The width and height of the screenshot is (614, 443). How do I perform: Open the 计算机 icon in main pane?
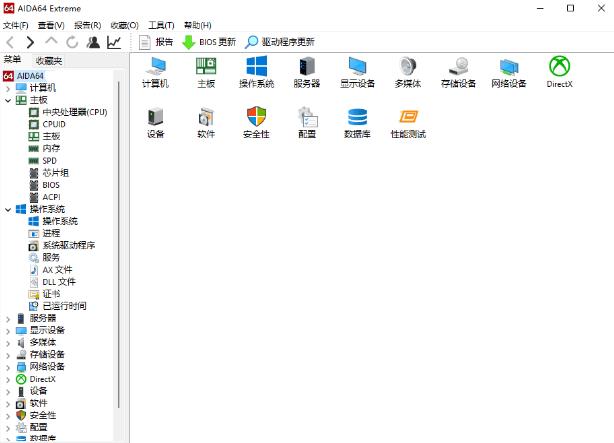tap(155, 72)
